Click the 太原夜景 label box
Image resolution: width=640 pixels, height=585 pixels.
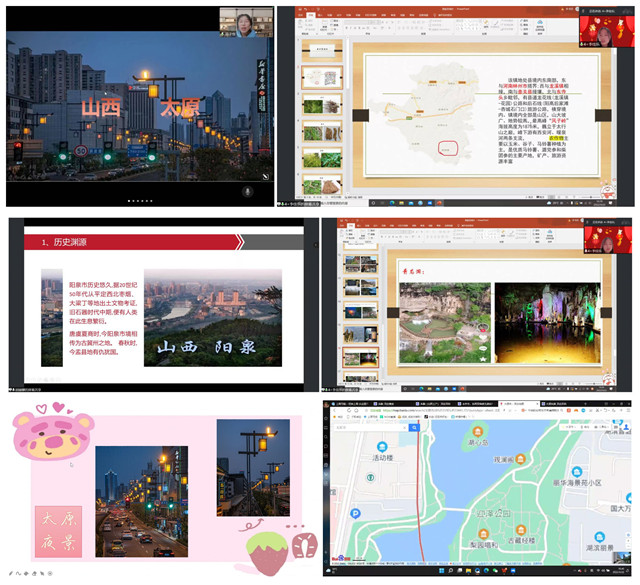pos(58,532)
